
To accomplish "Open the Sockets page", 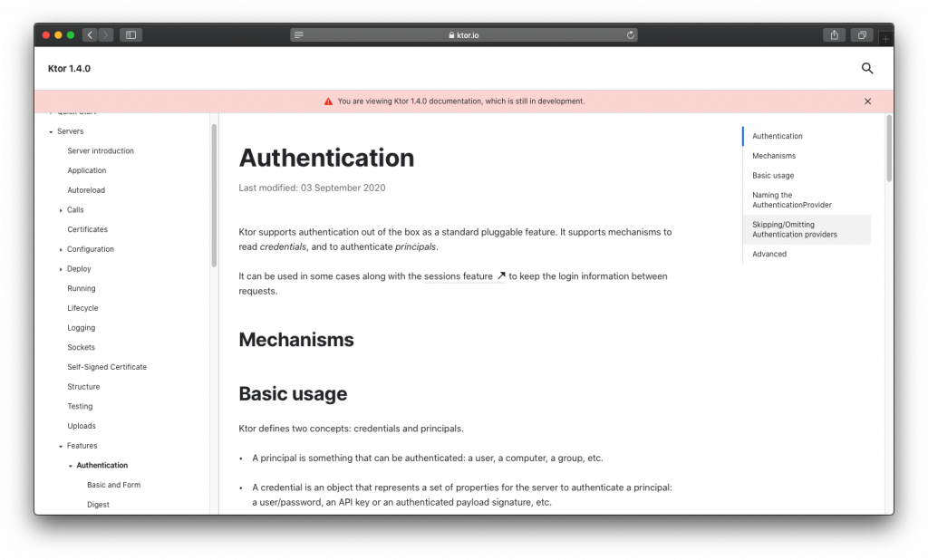I will click(81, 347).
